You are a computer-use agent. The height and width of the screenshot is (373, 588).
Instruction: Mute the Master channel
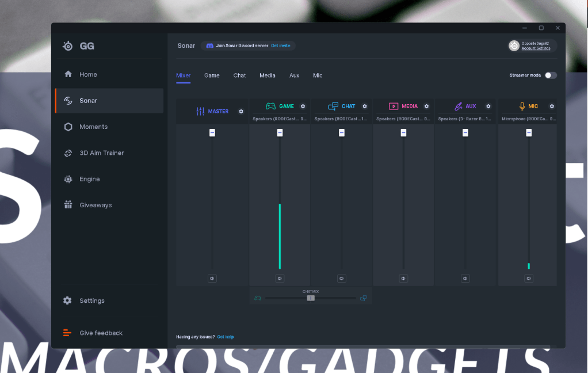[x=212, y=279]
